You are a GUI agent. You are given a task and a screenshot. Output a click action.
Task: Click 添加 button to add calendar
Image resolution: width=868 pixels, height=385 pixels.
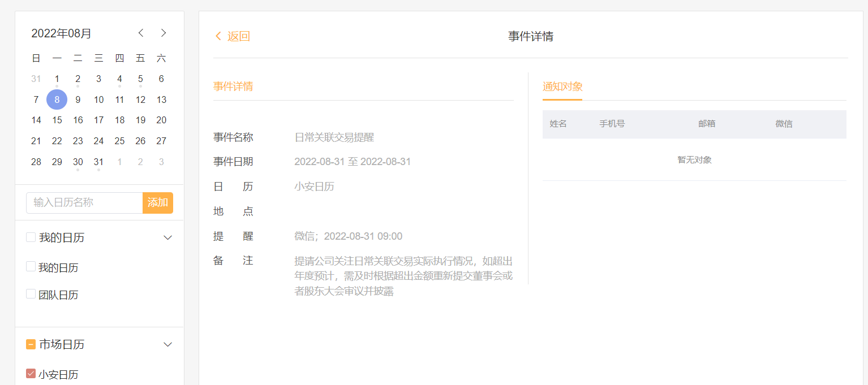point(158,202)
